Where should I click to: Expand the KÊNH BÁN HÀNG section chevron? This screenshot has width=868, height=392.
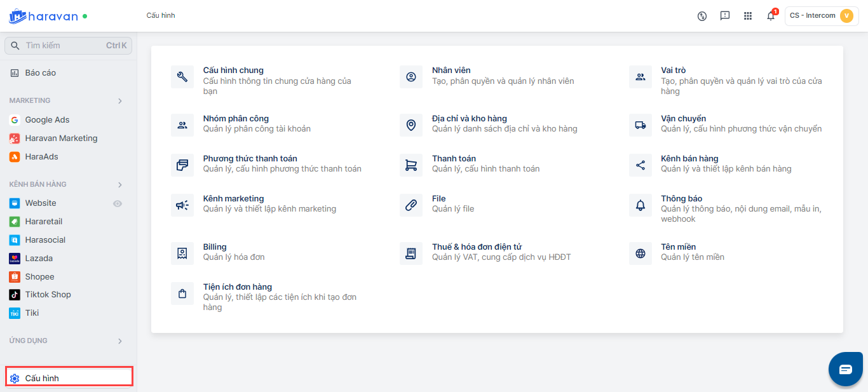tap(120, 185)
